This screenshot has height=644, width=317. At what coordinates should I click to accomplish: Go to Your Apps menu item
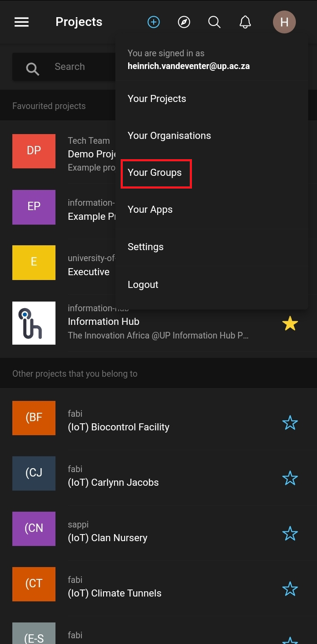[150, 210]
